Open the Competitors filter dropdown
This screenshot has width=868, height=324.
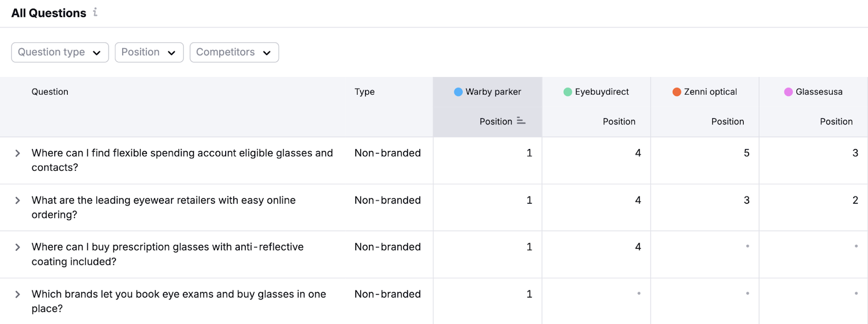tap(234, 53)
